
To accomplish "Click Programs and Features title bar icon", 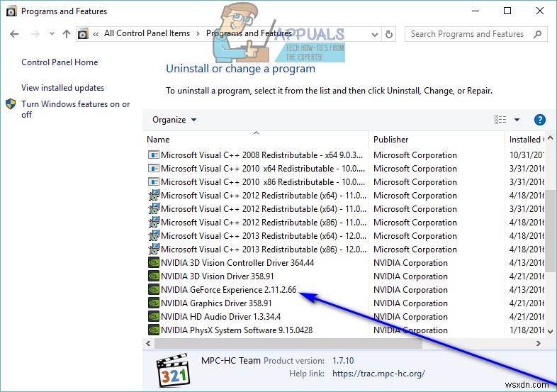I will 11,11.
